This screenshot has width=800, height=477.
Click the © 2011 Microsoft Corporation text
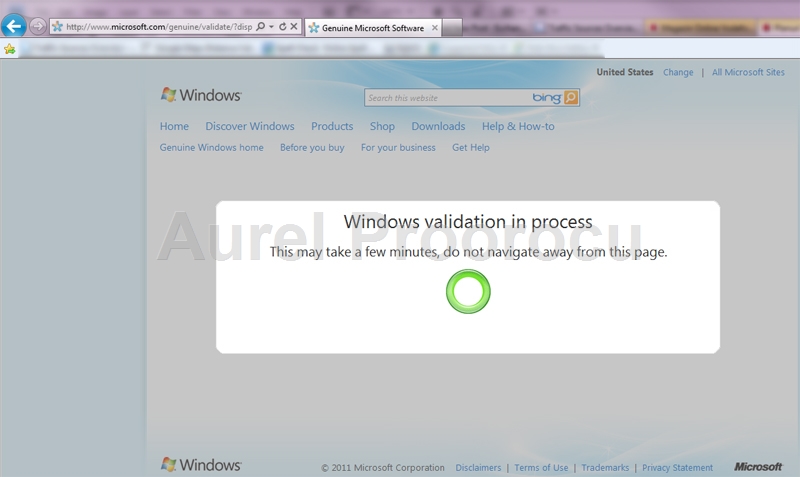pos(383,468)
